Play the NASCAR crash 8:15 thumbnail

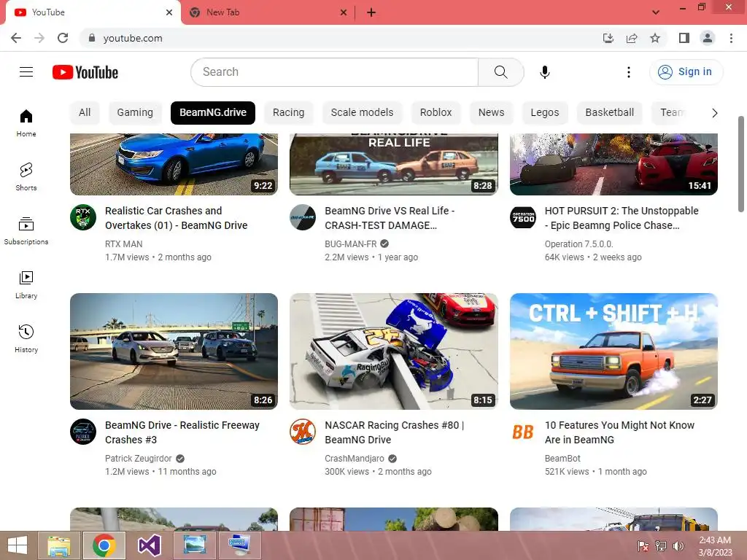point(393,351)
